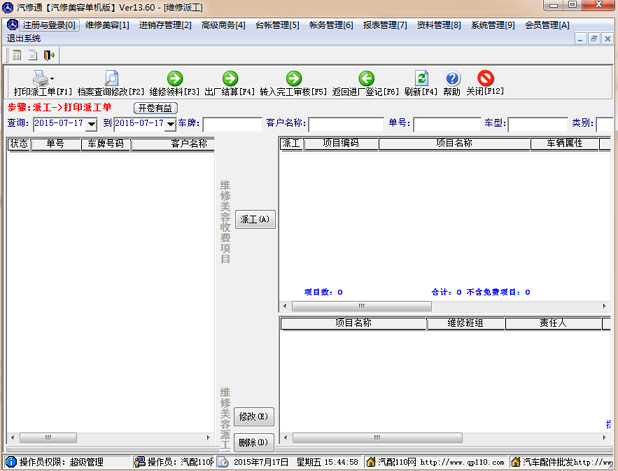Click the 项目编码 column header

click(341, 143)
